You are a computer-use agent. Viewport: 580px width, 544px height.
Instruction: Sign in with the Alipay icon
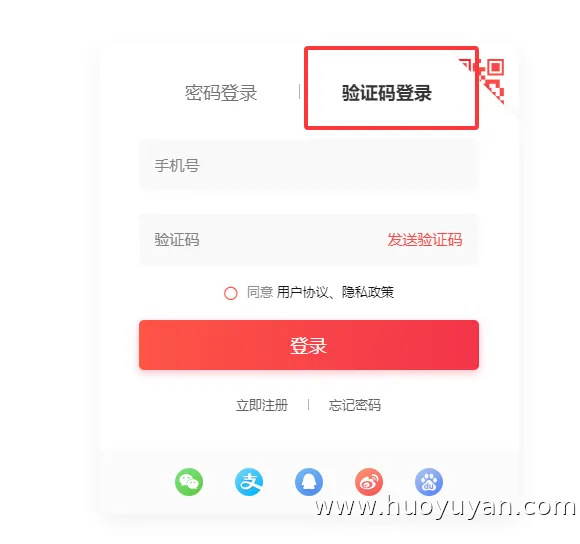pos(249,482)
